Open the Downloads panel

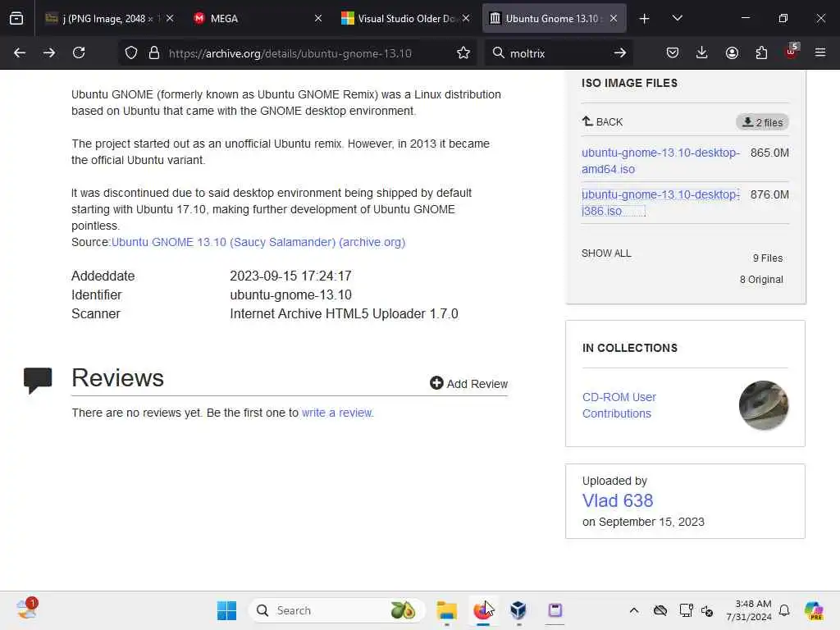tap(702, 52)
